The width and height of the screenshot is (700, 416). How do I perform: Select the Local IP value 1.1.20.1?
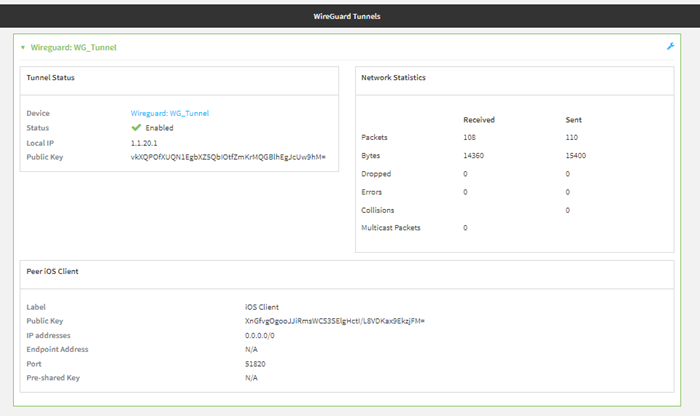[x=144, y=143]
